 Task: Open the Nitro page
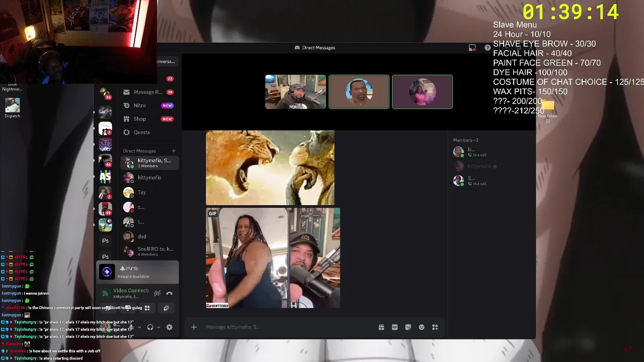(x=148, y=106)
